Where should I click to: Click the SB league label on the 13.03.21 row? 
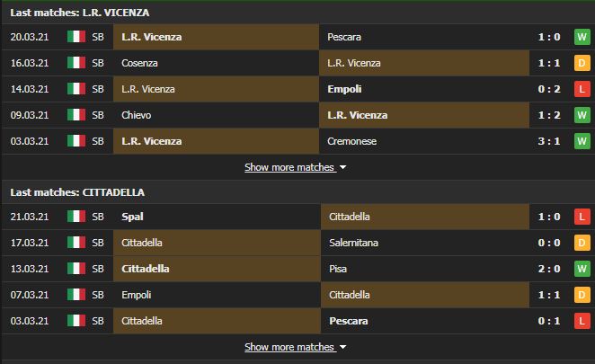tap(98, 269)
